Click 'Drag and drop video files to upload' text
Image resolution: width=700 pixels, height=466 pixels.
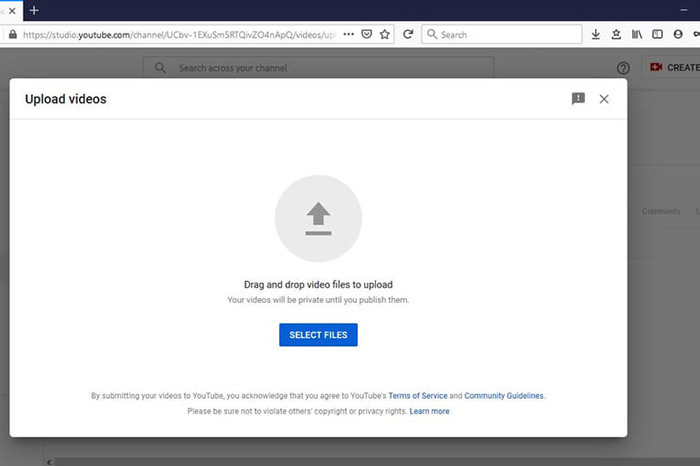[318, 284]
